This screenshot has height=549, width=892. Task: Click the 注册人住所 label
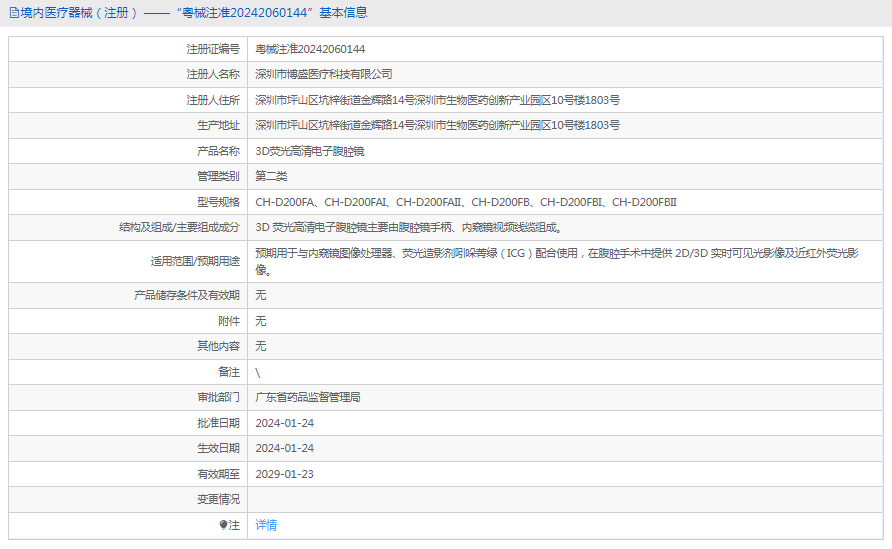pyautogui.click(x=213, y=100)
